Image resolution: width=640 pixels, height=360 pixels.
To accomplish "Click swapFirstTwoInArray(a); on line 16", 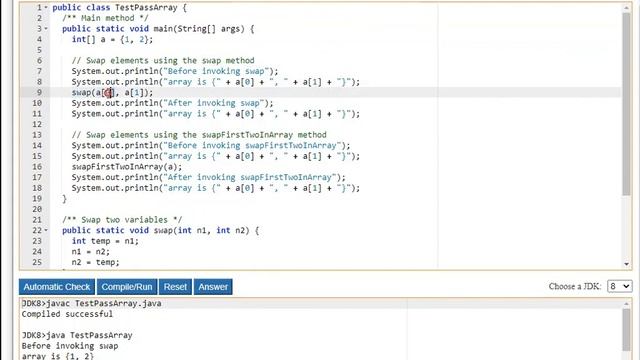I will 127,167.
